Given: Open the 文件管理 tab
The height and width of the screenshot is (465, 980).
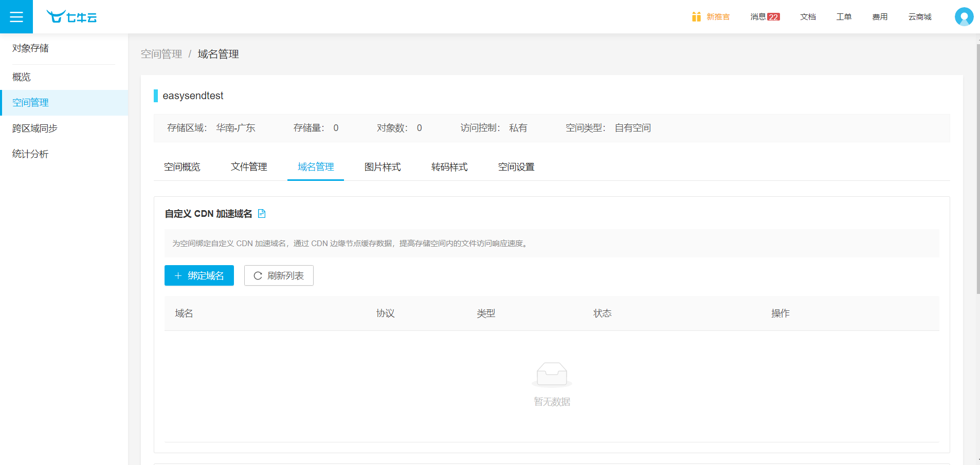Looking at the screenshot, I should 249,167.
